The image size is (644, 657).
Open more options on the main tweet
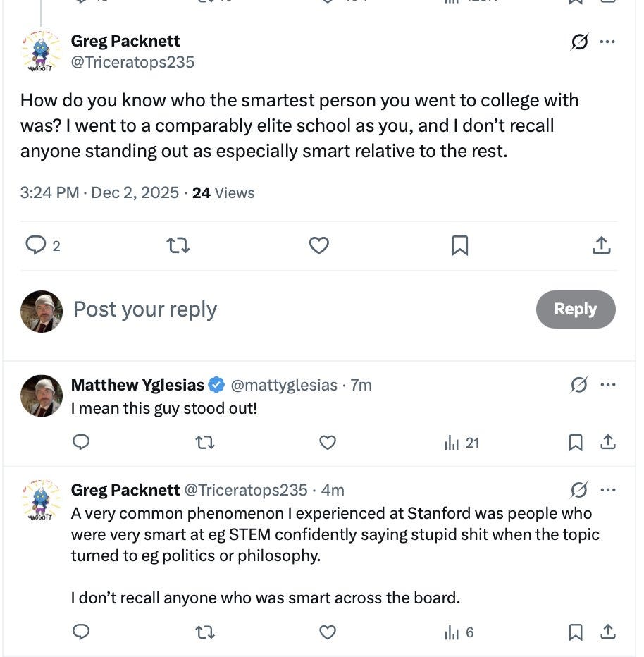(607, 42)
